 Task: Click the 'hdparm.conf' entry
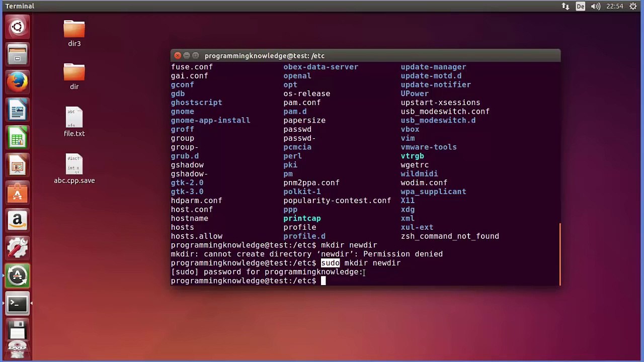196,201
